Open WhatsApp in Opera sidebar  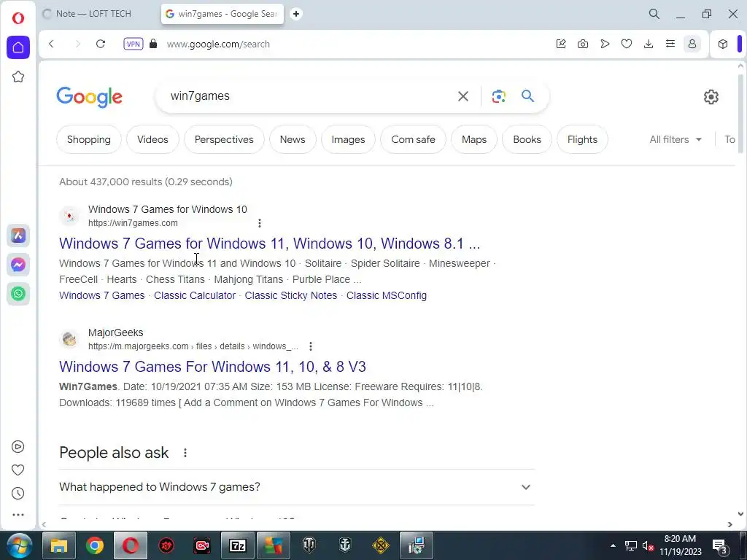[x=18, y=294]
